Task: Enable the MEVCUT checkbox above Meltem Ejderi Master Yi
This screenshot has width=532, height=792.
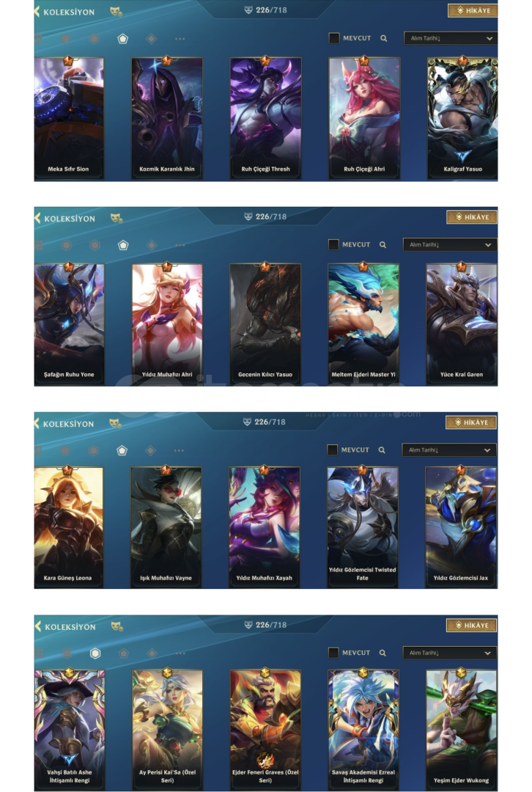Action: (x=333, y=244)
